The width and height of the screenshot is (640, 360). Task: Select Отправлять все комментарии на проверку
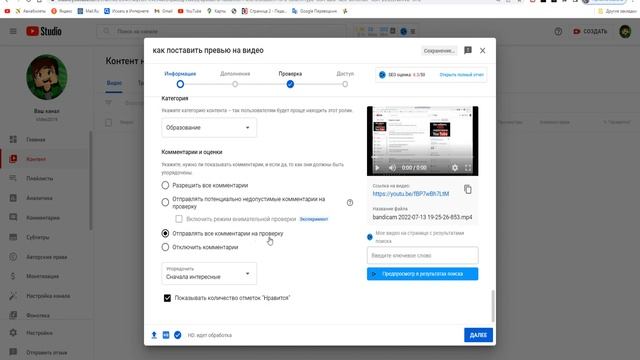coord(165,233)
